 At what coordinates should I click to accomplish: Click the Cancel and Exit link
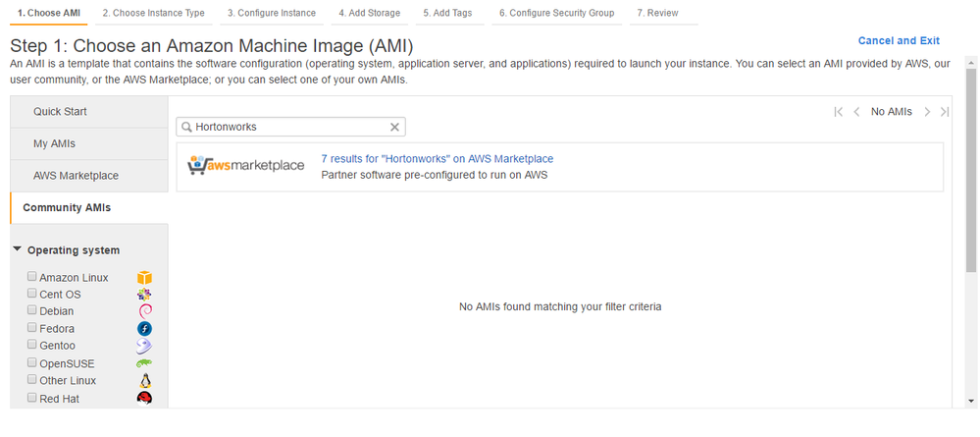click(x=899, y=40)
